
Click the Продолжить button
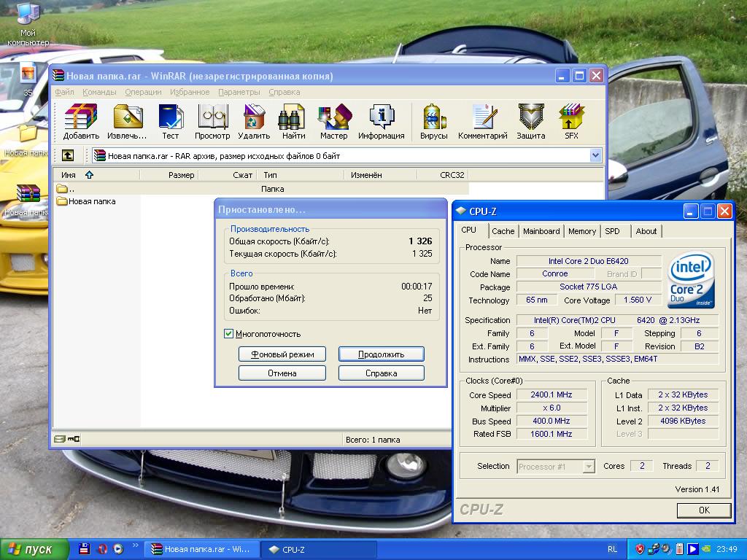pos(381,354)
